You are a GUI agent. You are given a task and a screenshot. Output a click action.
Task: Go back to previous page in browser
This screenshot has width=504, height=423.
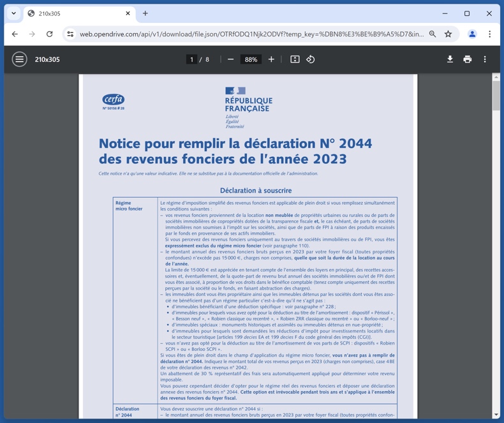coord(15,34)
